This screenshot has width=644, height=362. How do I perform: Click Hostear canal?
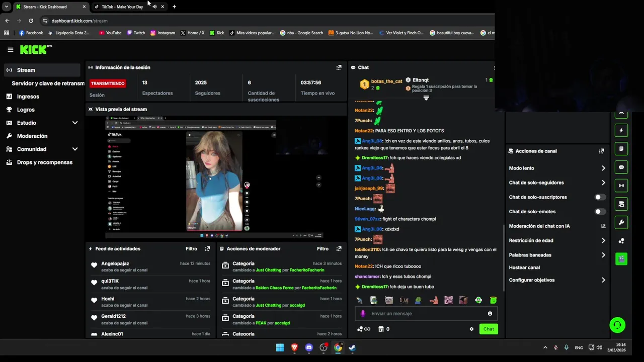pyautogui.click(x=524, y=267)
